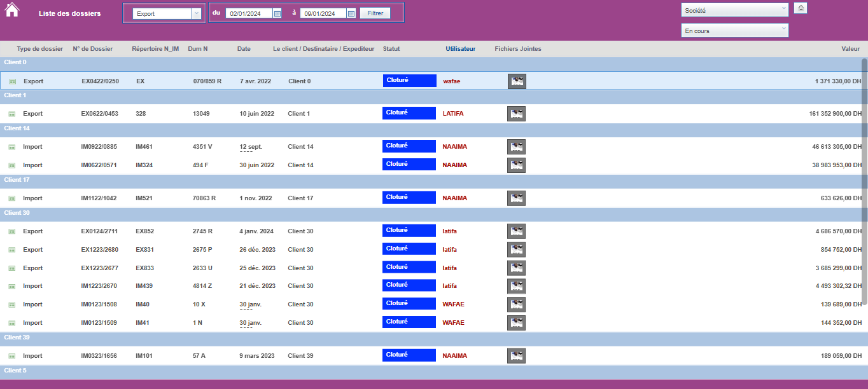Image resolution: width=868 pixels, height=389 pixels.
Task: Open attached files icon for dossier EX0622/0453
Action: 516,114
